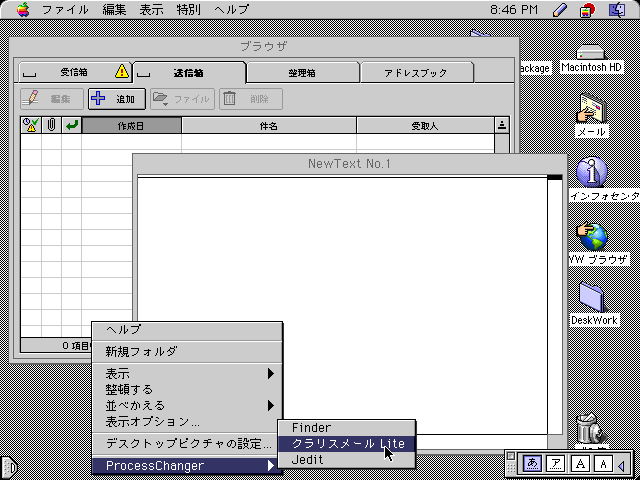Select Jedit in the ProcessChanger submenu
The width and height of the screenshot is (640, 480).
point(346,460)
